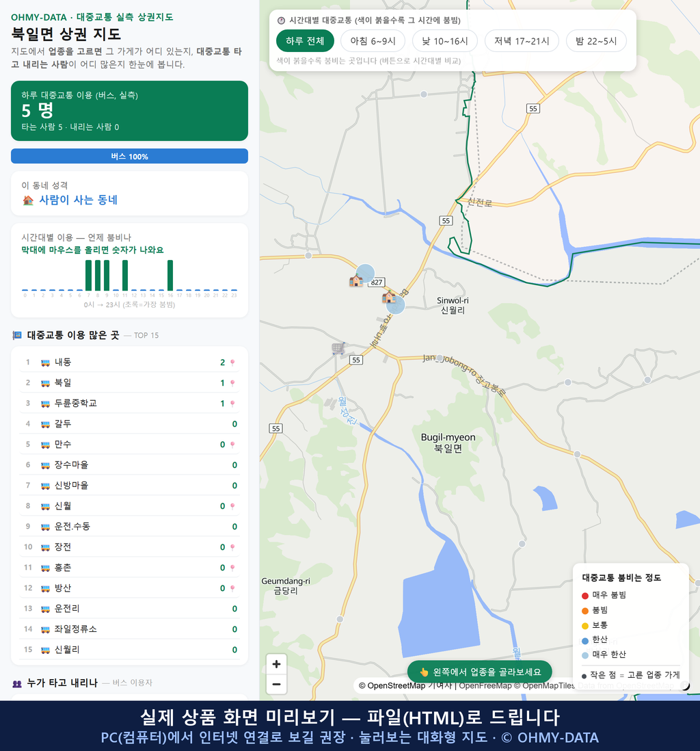Click the 매우 한산 light-blue legend dot
This screenshot has height=751, width=700.
584,655
